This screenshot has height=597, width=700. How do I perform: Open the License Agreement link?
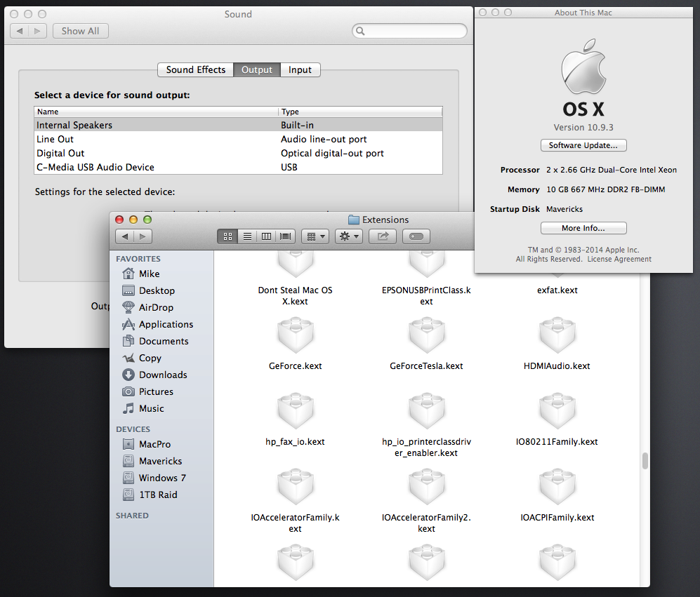coord(619,260)
